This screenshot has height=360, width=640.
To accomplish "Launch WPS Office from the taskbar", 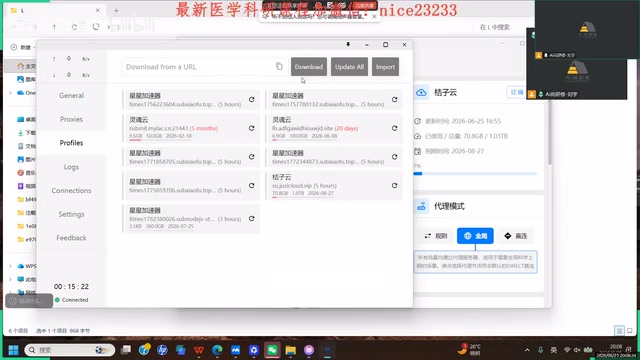I will [x=199, y=350].
